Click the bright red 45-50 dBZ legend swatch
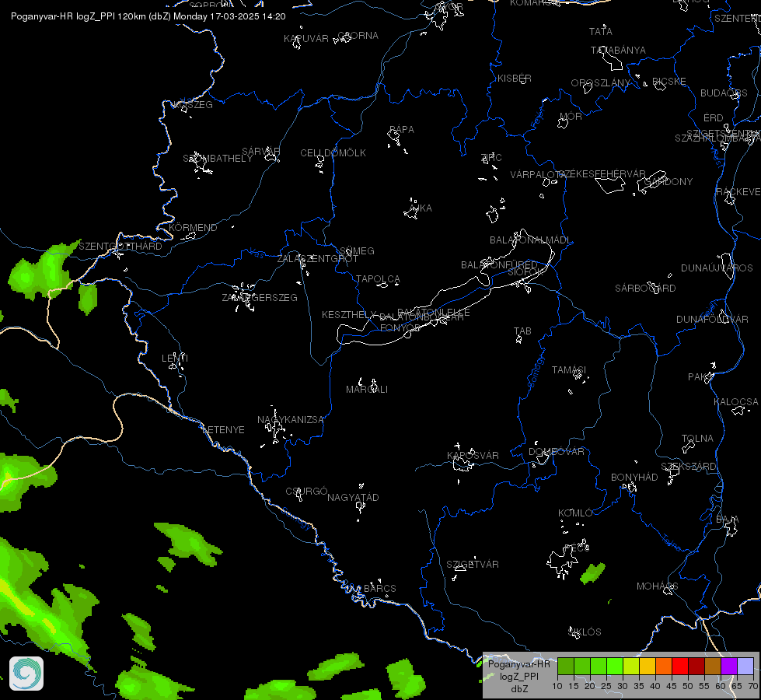761x700 pixels. (x=680, y=667)
